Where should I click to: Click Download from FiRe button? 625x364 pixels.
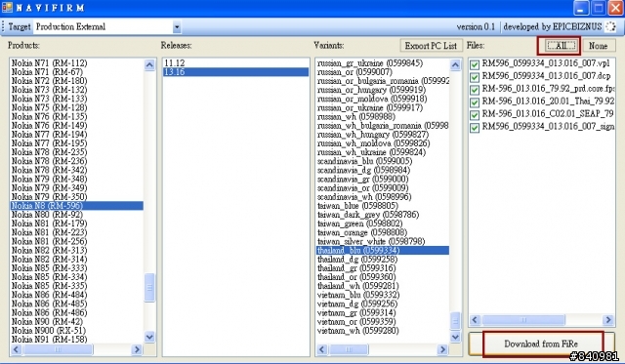pyautogui.click(x=541, y=344)
